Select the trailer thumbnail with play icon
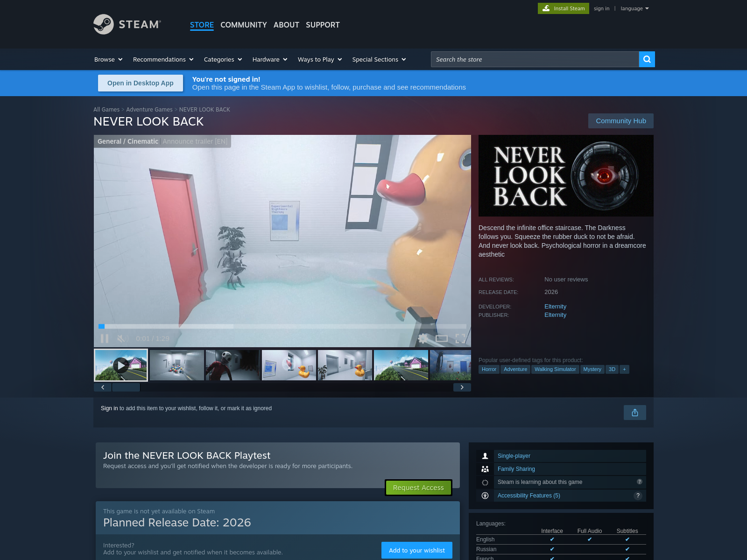Screen dimensions: 747x560 pyautogui.click(x=121, y=365)
